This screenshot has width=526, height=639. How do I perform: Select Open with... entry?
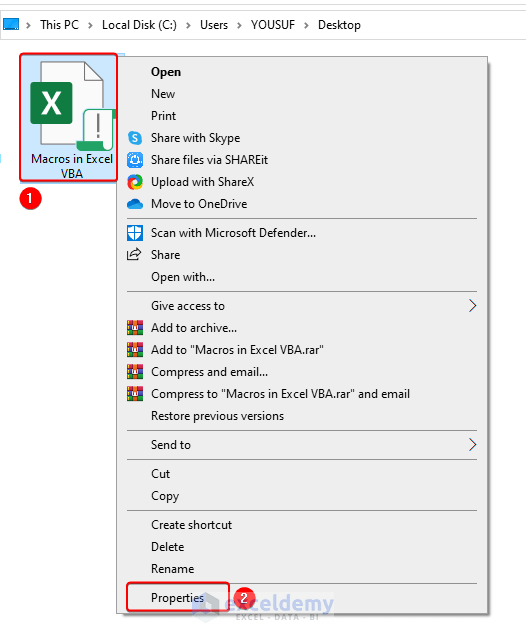(183, 277)
